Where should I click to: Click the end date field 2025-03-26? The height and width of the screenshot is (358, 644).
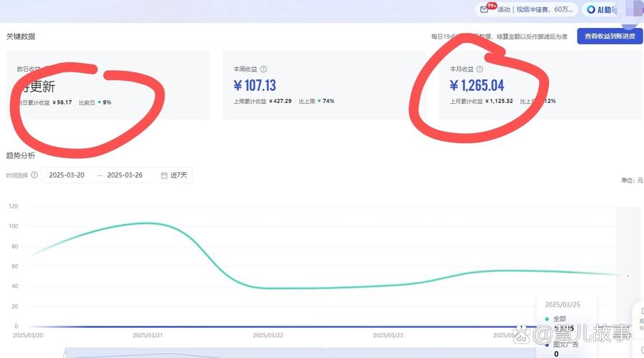pyautogui.click(x=125, y=175)
